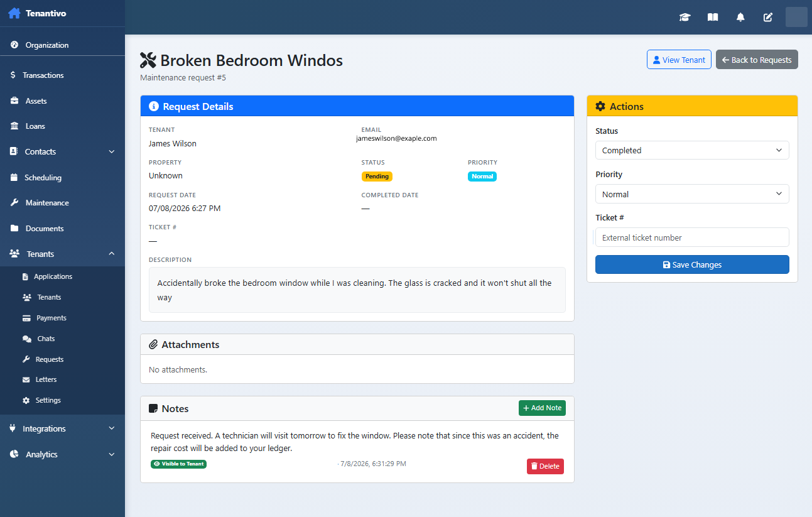
Task: Click the No attachments. text
Action: pyautogui.click(x=178, y=370)
